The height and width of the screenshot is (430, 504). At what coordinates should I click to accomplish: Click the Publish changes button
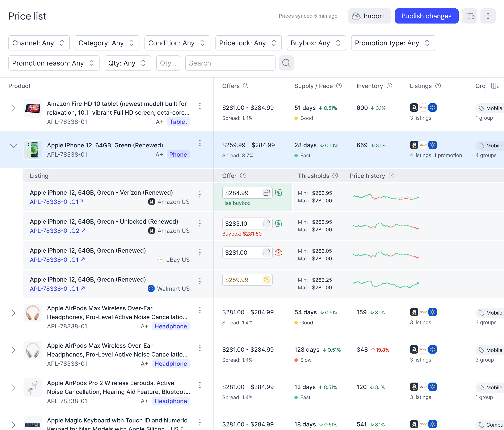(x=426, y=16)
